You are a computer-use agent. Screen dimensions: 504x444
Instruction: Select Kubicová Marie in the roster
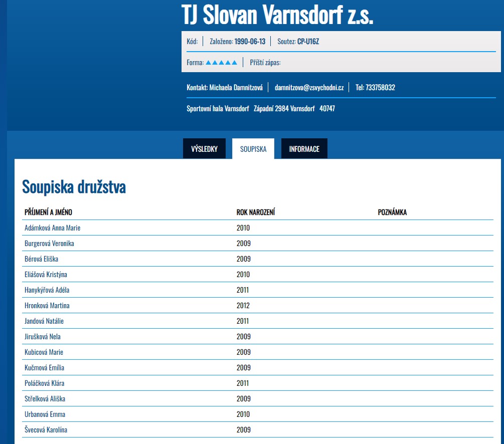tap(44, 352)
